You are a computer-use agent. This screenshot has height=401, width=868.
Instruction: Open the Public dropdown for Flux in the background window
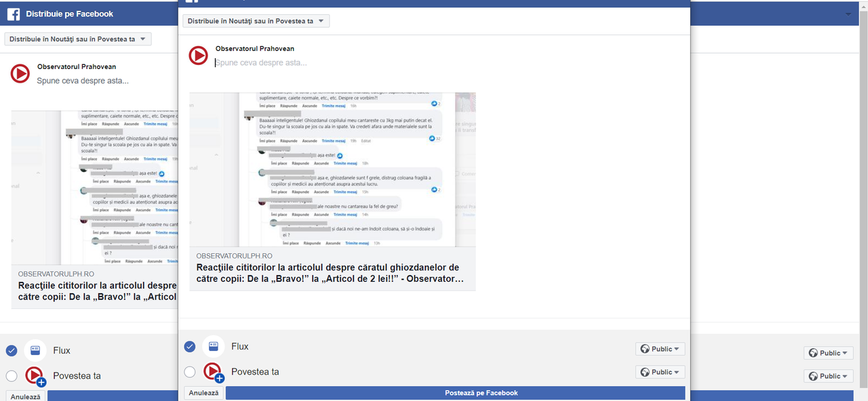point(829,353)
